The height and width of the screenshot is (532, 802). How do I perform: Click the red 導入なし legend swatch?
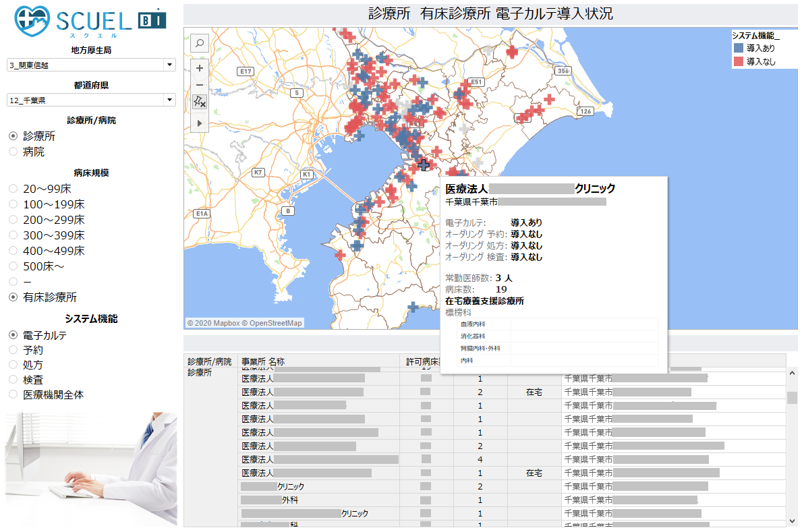pyautogui.click(x=739, y=61)
